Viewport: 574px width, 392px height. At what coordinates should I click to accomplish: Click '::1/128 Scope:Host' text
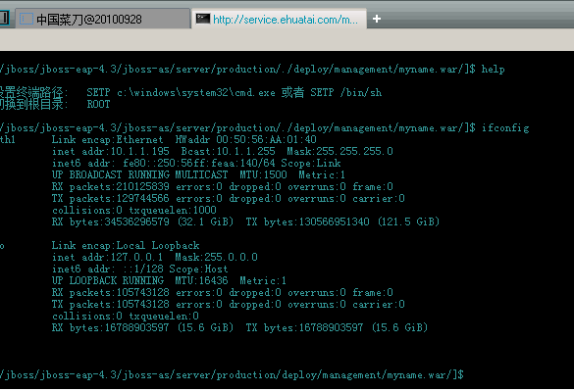(x=176, y=269)
